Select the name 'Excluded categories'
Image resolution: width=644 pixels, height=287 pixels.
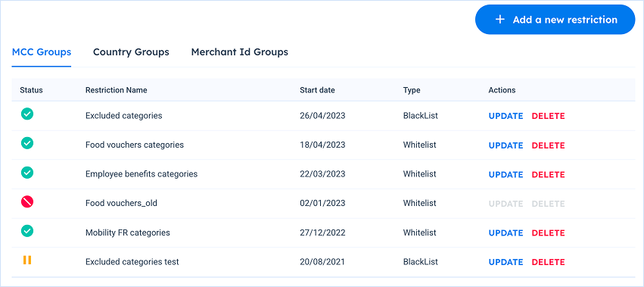(123, 116)
